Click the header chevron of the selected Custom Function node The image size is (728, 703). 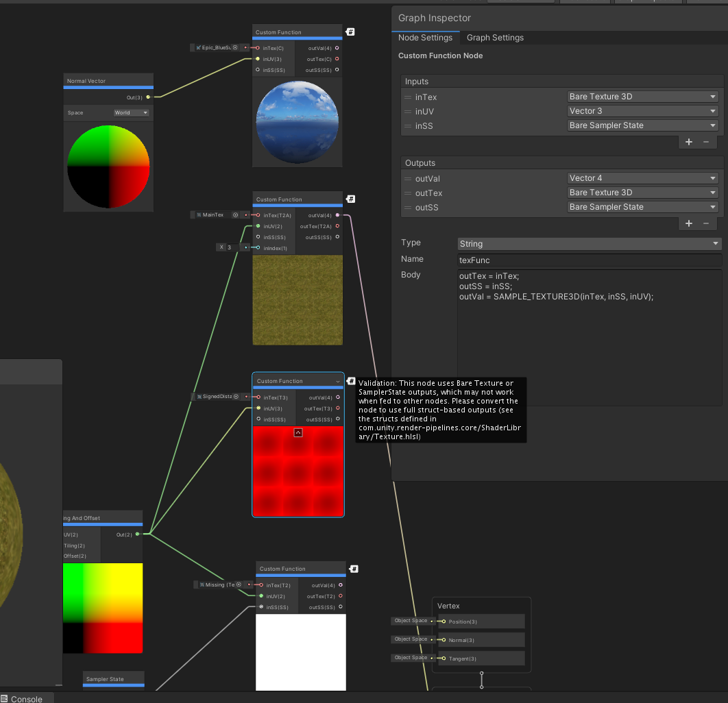337,381
